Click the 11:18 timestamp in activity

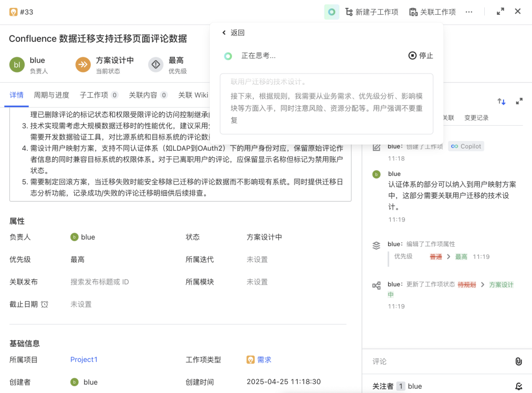(396, 159)
